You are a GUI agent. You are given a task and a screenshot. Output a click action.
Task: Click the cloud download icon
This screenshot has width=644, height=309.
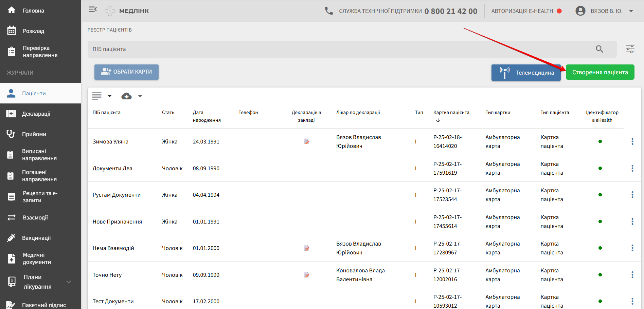point(126,96)
